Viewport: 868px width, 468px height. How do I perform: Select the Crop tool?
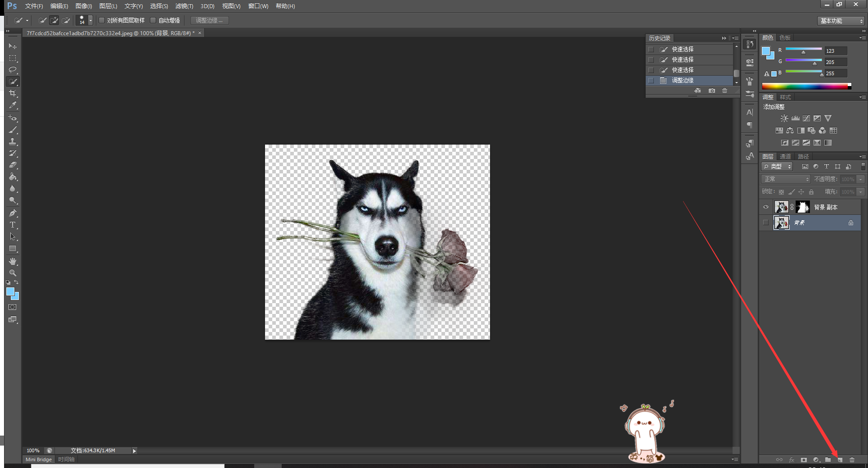(13, 93)
